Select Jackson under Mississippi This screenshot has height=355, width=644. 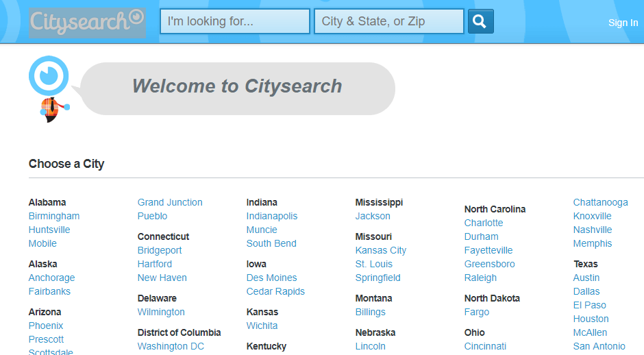point(373,216)
